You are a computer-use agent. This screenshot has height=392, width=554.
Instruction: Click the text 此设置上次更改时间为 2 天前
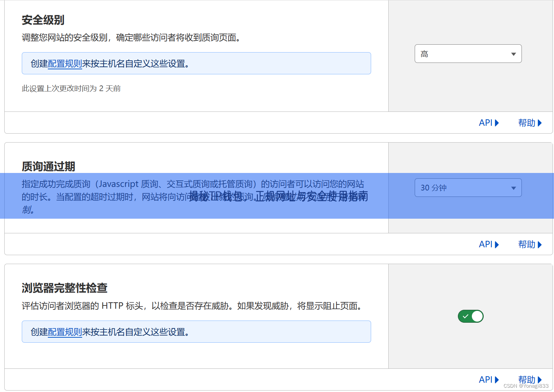pos(71,88)
